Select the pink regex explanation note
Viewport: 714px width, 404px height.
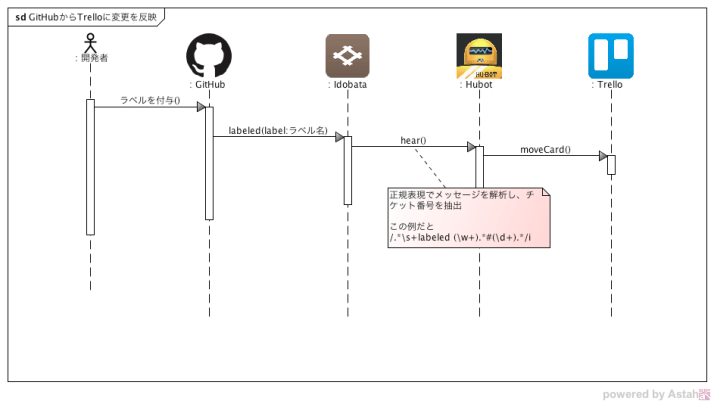tap(468, 217)
